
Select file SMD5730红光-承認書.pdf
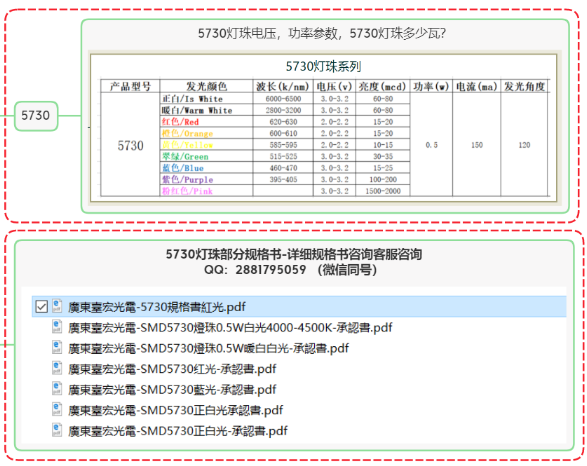click(x=172, y=369)
